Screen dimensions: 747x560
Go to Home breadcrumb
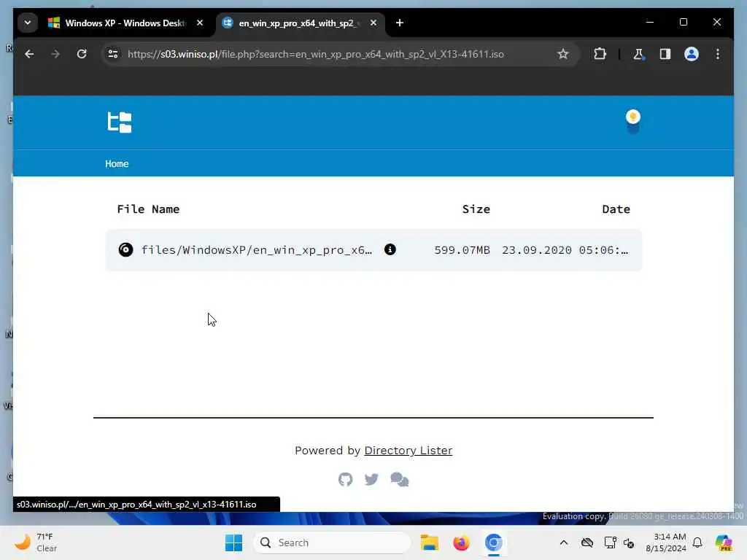117,164
